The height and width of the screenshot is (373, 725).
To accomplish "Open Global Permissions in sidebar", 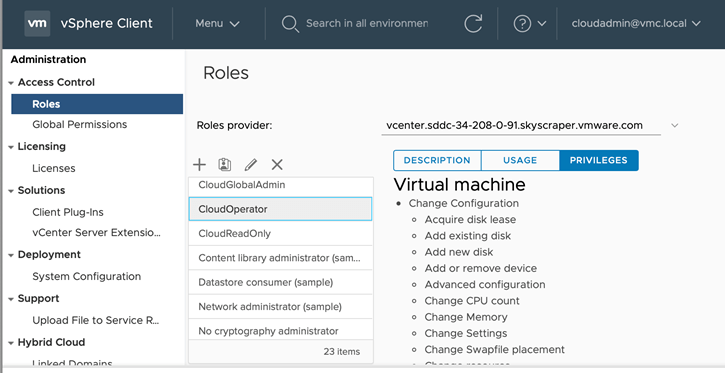I will [80, 124].
